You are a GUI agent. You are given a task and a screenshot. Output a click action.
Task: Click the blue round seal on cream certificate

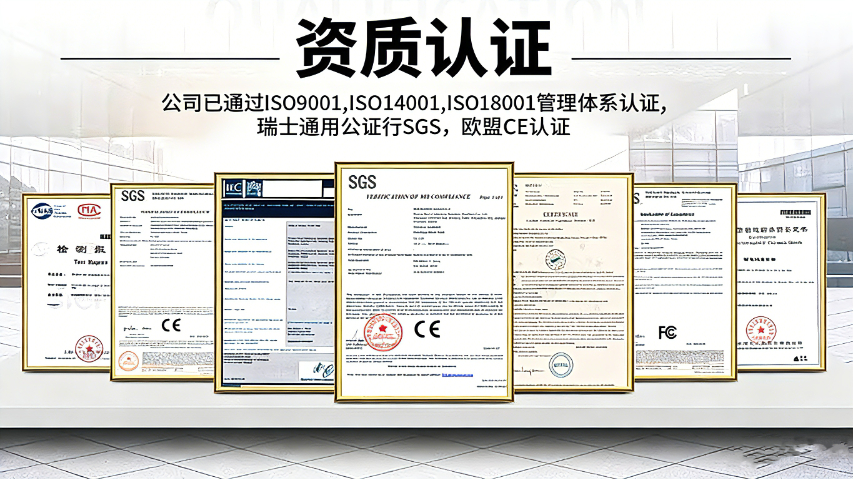pyautogui.click(x=560, y=365)
